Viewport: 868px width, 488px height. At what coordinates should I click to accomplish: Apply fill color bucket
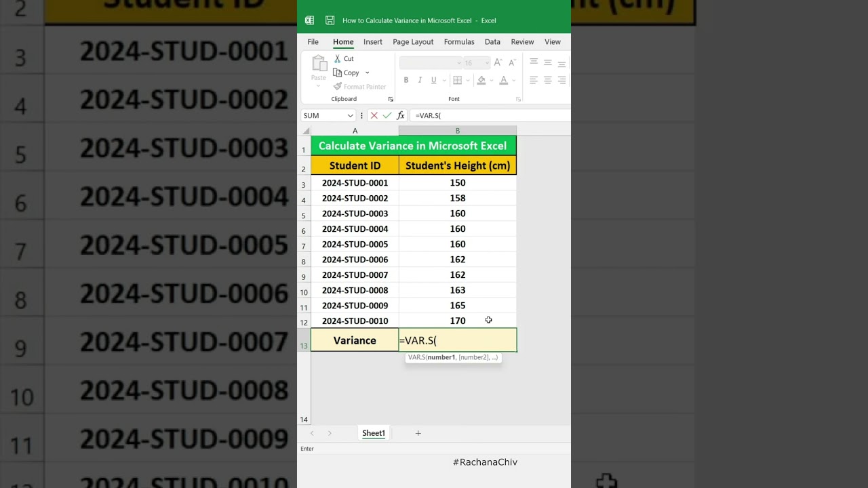[x=481, y=80]
